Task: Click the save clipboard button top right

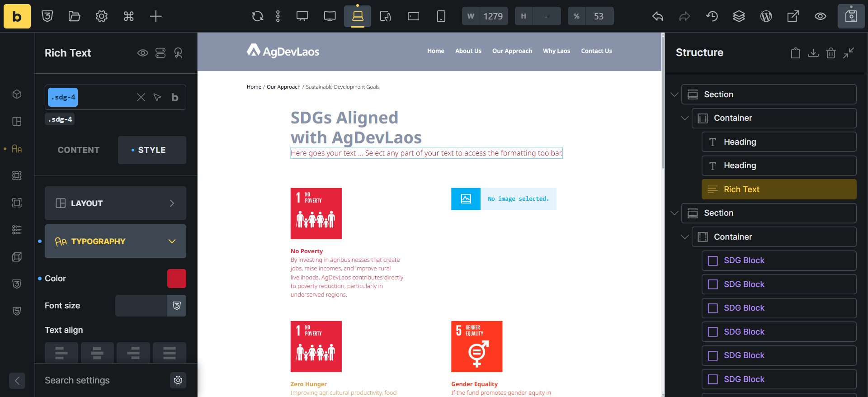Action: [851, 16]
